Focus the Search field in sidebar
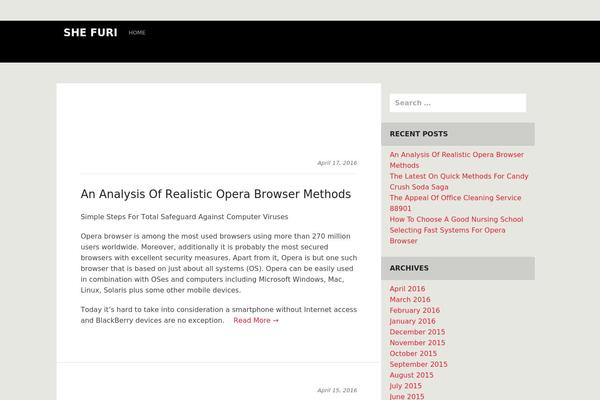This screenshot has width=600, height=400. (458, 103)
